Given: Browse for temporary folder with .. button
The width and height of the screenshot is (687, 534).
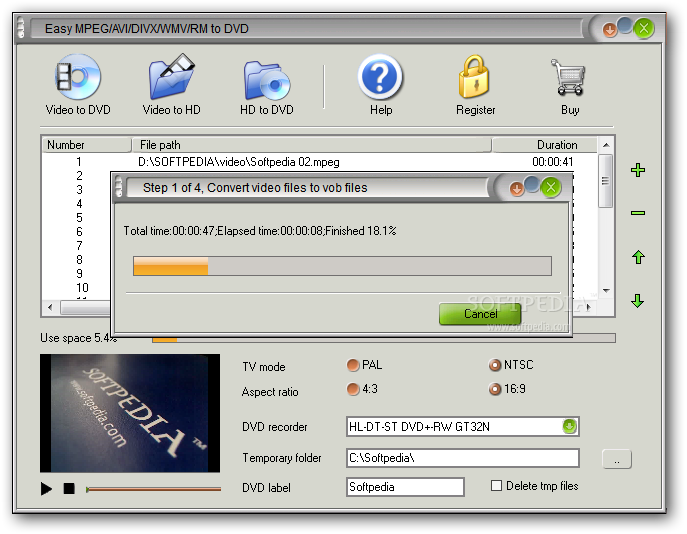Looking at the screenshot, I should 617,460.
